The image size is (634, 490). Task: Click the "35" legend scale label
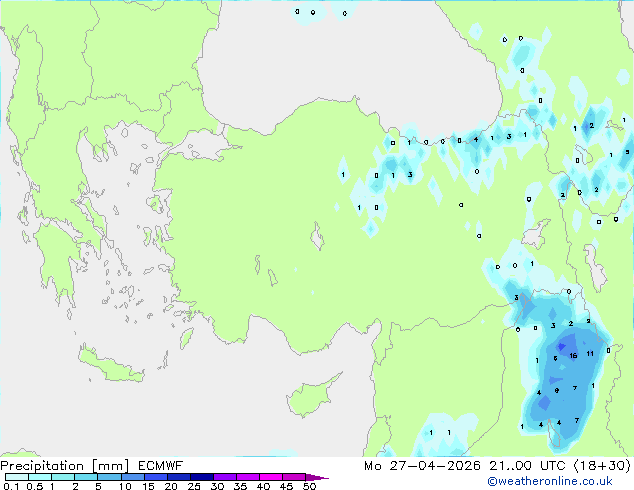(240, 486)
